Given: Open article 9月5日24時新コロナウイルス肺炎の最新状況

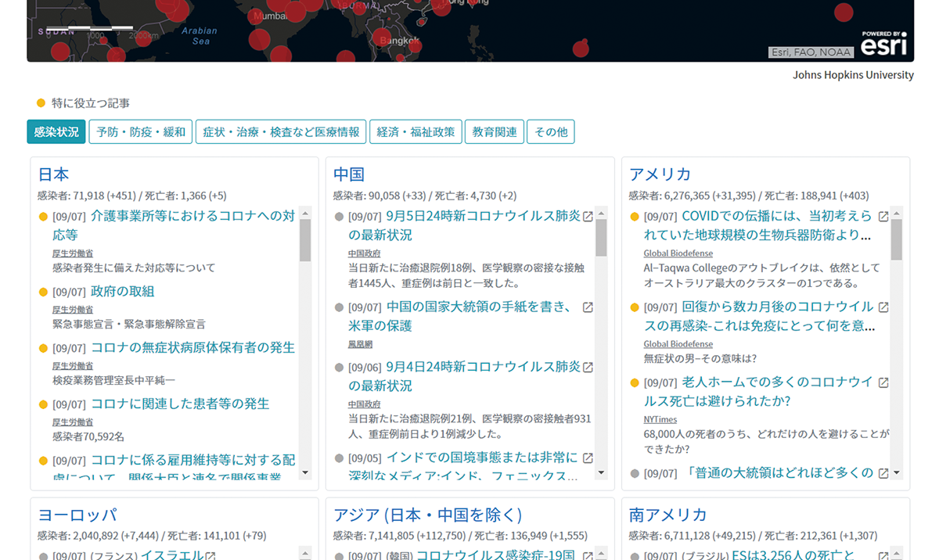Looking at the screenshot, I should tap(465, 225).
